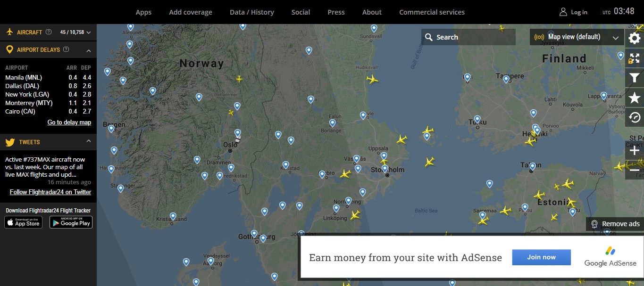Open the Add coverage menu
Viewport: 644px width, 286px height.
pyautogui.click(x=191, y=12)
